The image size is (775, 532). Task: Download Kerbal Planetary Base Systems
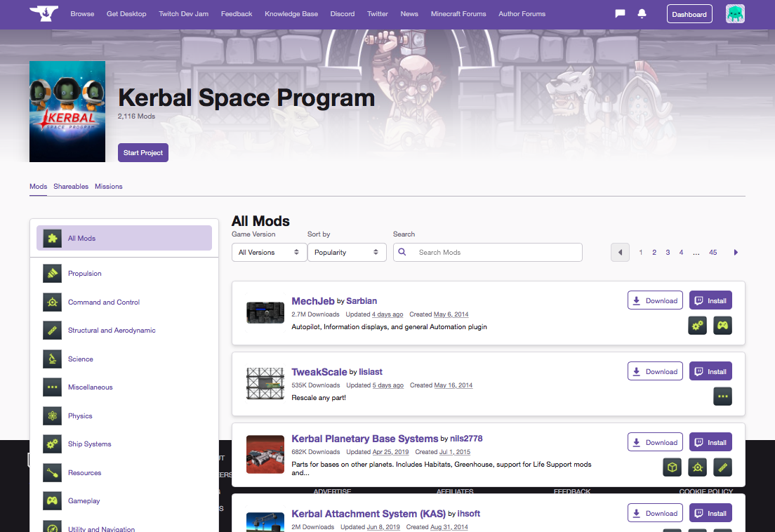[656, 442]
